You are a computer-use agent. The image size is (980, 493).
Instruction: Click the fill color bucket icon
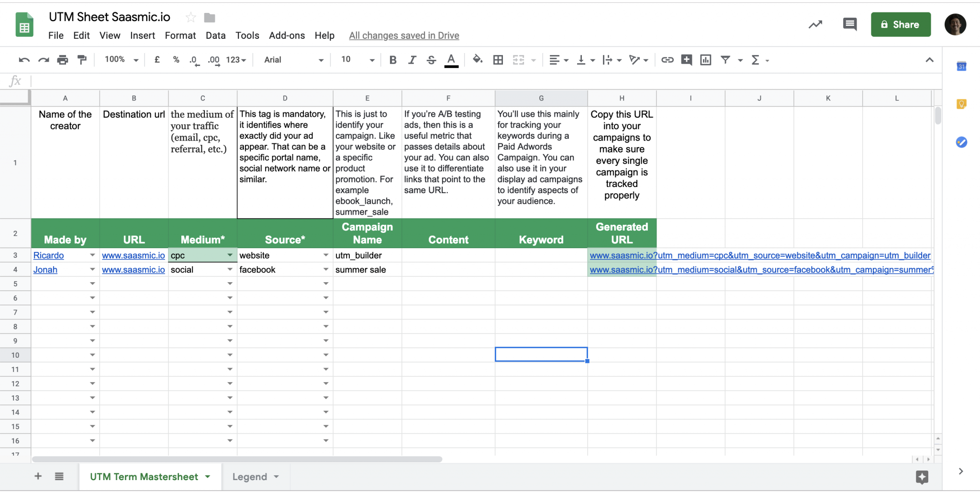[477, 60]
